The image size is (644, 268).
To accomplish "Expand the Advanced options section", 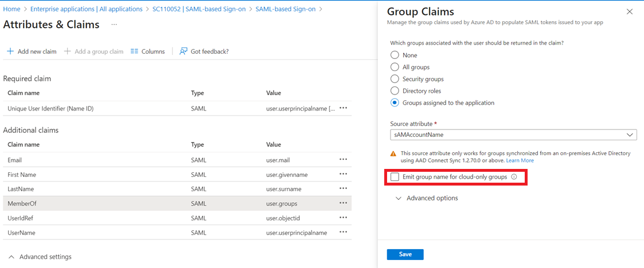I will (x=426, y=198).
